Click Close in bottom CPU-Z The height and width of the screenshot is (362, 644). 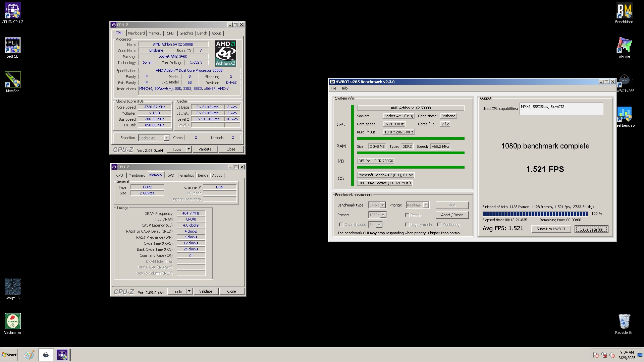point(231,291)
